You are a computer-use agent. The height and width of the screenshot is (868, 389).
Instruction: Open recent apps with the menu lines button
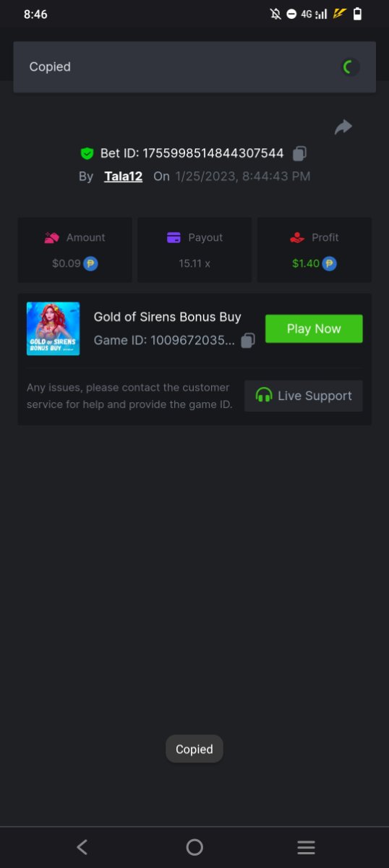pos(307,848)
